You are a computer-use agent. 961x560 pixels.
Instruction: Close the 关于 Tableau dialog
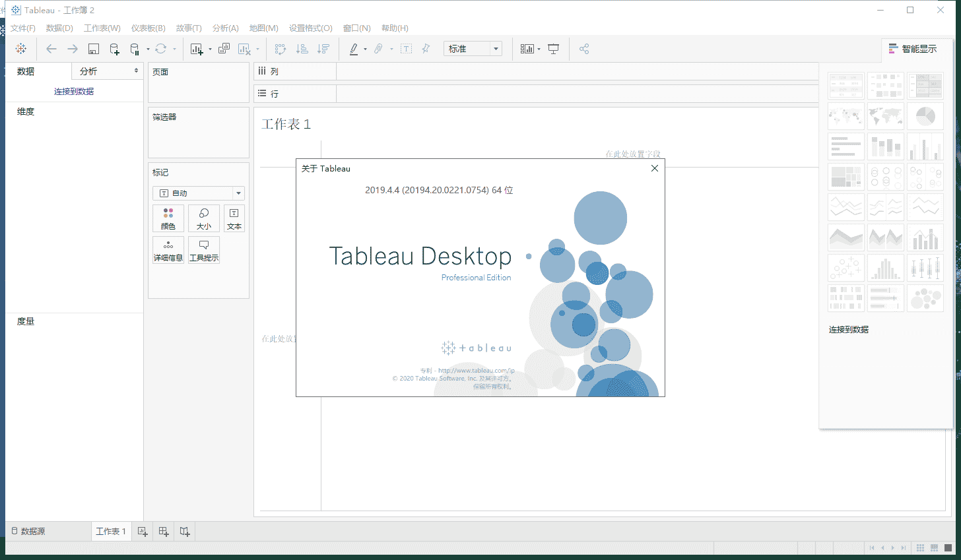click(x=654, y=168)
